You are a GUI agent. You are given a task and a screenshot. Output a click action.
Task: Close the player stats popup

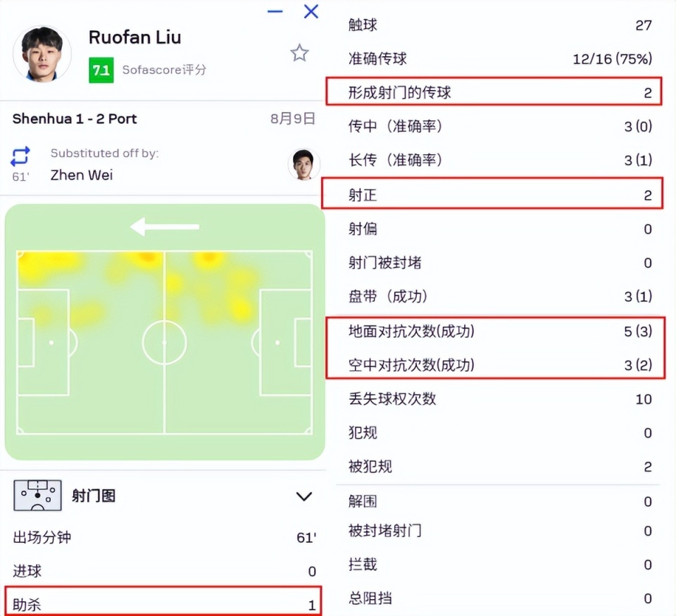311,11
